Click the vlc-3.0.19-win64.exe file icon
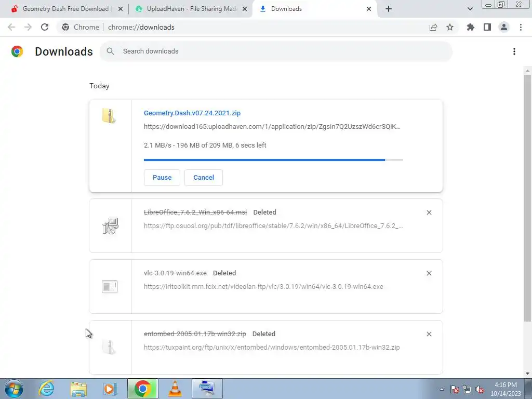Screen dimensions: 532x399 click(110, 286)
